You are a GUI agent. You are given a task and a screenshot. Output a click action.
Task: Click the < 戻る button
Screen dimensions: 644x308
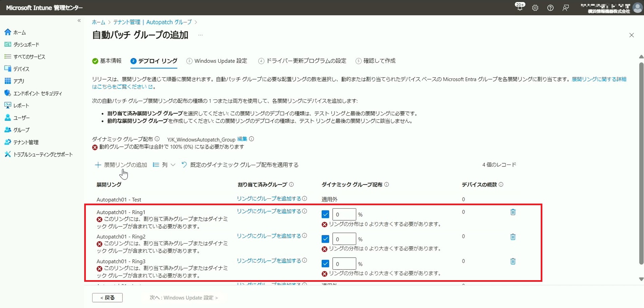pyautogui.click(x=107, y=298)
